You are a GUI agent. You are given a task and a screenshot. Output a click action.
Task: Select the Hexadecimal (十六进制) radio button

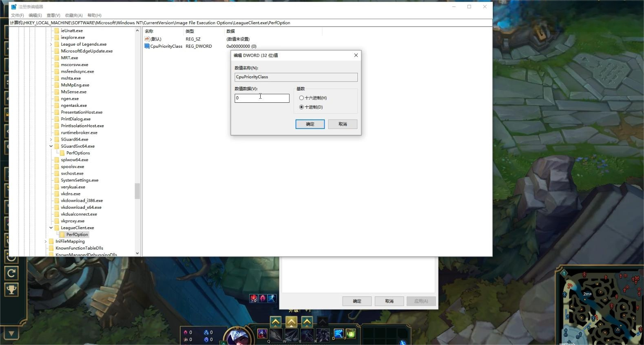(x=301, y=98)
